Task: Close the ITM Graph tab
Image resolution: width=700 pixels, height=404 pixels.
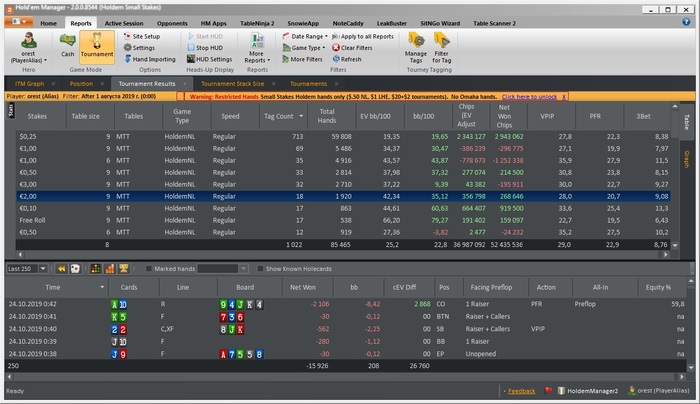Action: pos(54,83)
